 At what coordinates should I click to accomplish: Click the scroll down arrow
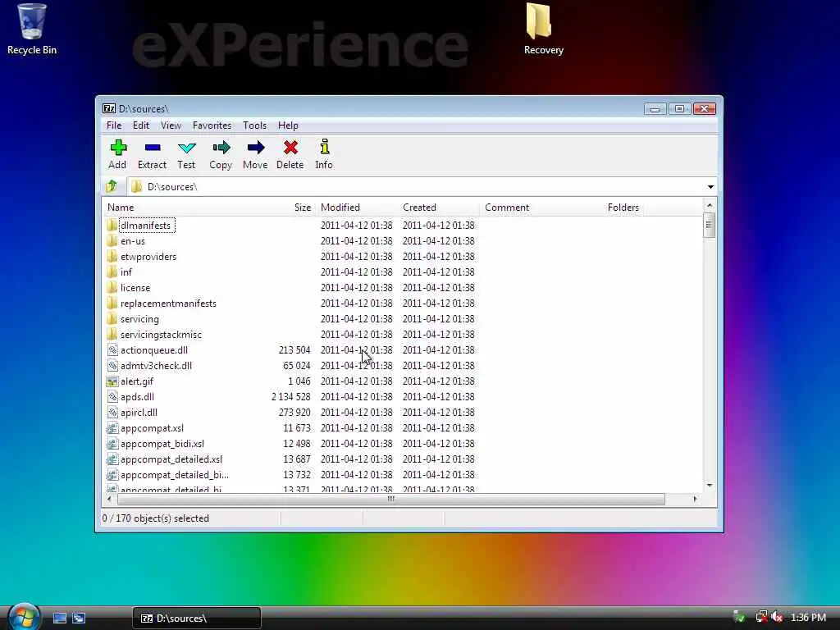click(x=710, y=485)
